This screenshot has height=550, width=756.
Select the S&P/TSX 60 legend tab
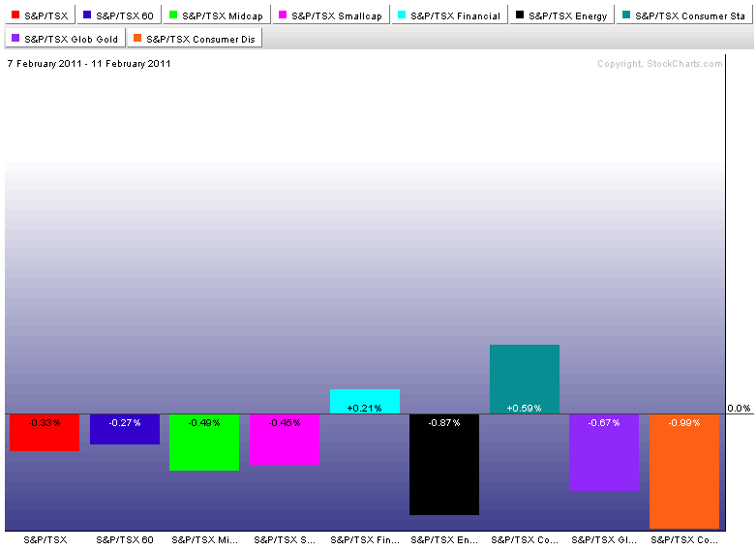118,15
